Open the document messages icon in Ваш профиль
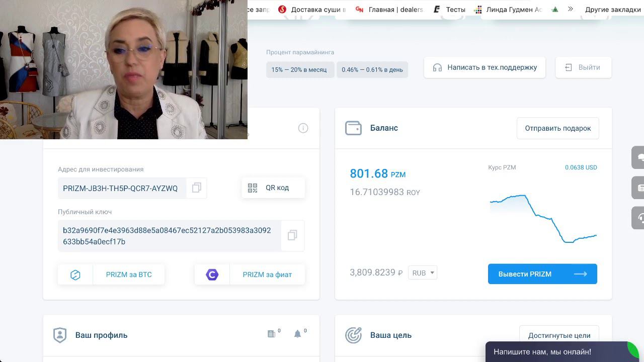The width and height of the screenshot is (644, 362). [272, 334]
